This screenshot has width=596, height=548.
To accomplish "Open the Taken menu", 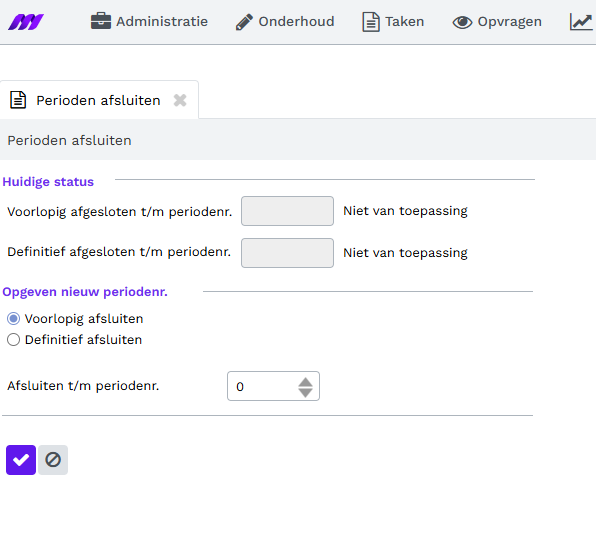I will pyautogui.click(x=393, y=22).
